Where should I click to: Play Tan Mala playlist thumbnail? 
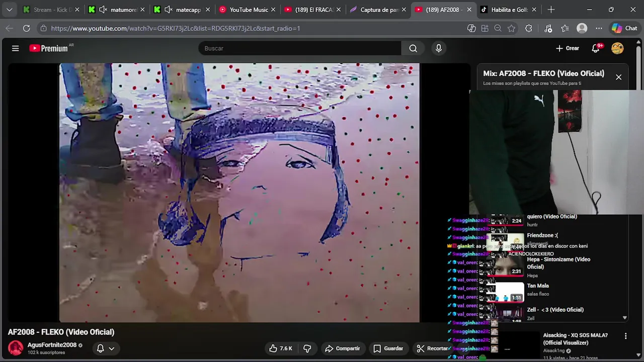click(x=505, y=292)
